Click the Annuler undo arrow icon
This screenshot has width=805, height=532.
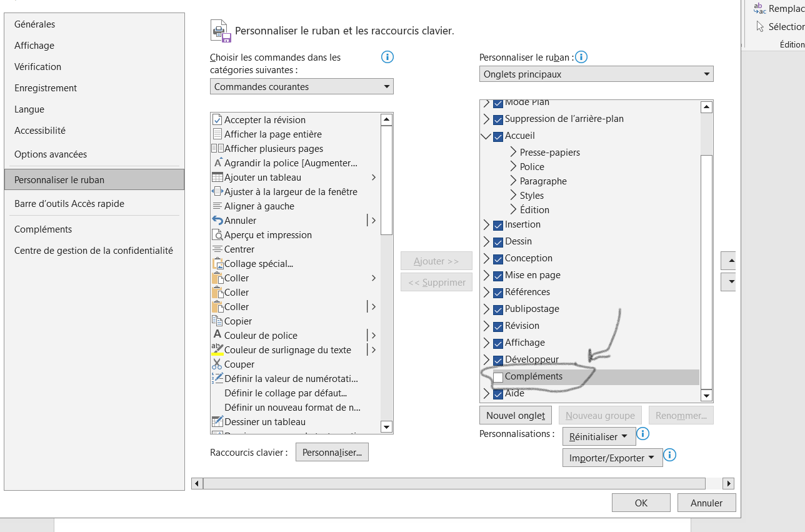217,220
